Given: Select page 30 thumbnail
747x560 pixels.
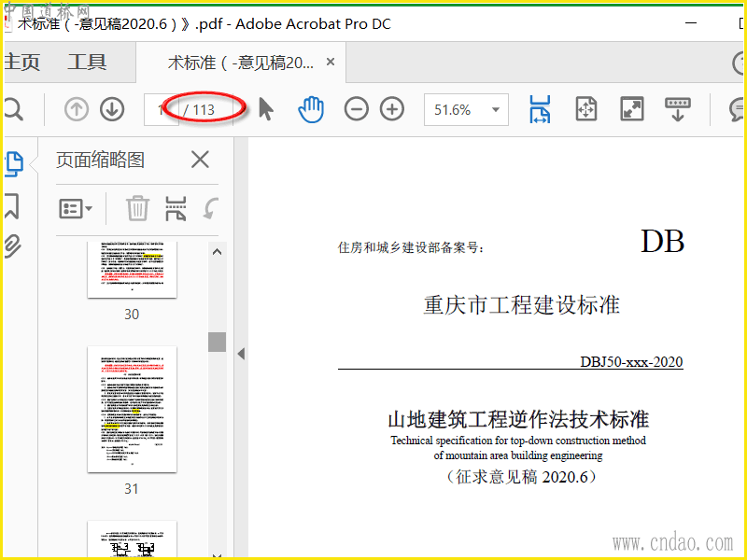Looking at the screenshot, I should point(132,270).
